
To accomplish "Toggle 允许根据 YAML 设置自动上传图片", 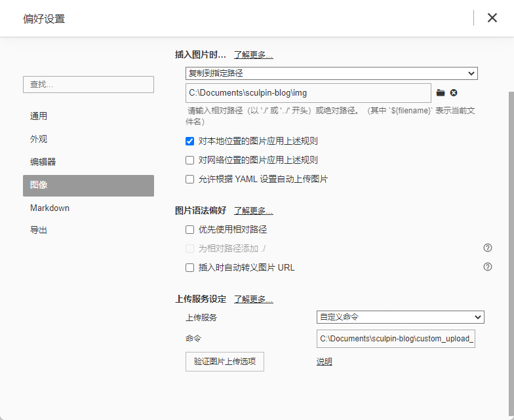I will tap(190, 179).
